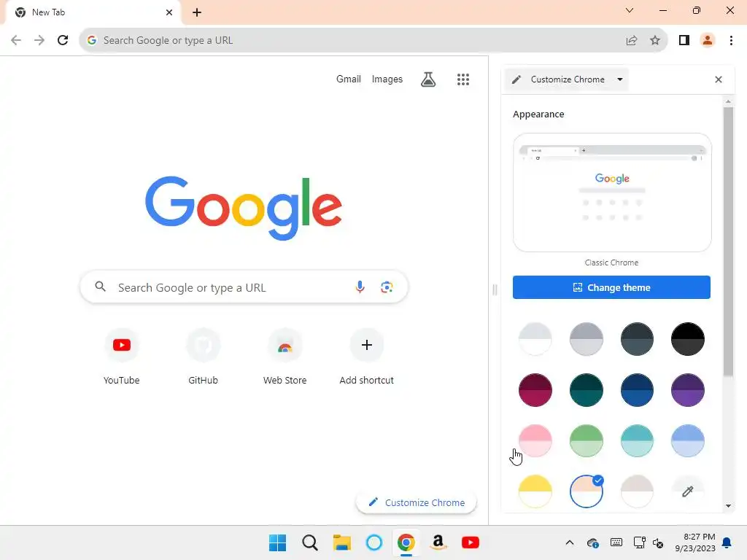Click the share page icon in address bar
This screenshot has height=560, width=747.
click(x=632, y=41)
